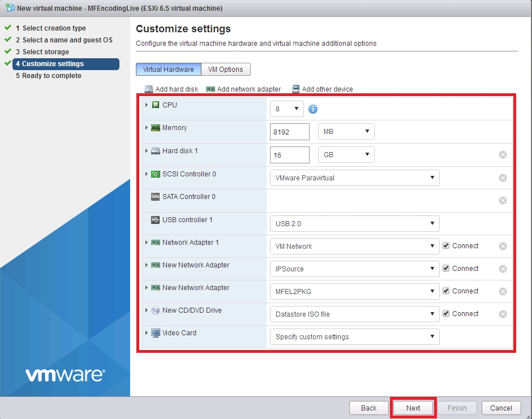532x419 pixels.
Task: Click the CPU chip icon
Action: 156,105
